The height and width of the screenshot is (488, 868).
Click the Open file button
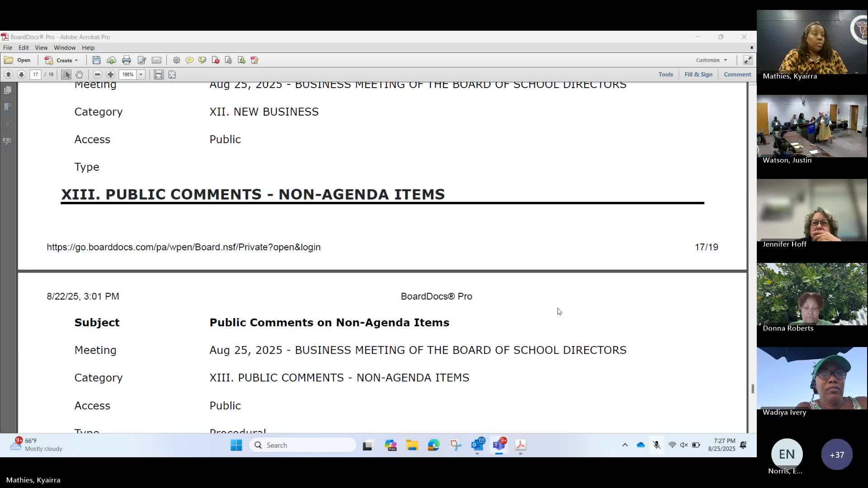tap(18, 60)
